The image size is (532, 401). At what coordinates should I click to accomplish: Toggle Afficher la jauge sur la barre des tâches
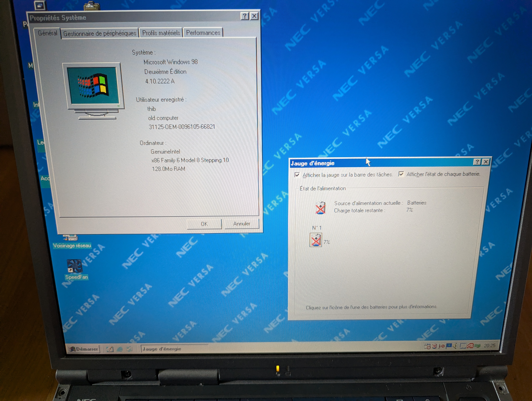297,175
